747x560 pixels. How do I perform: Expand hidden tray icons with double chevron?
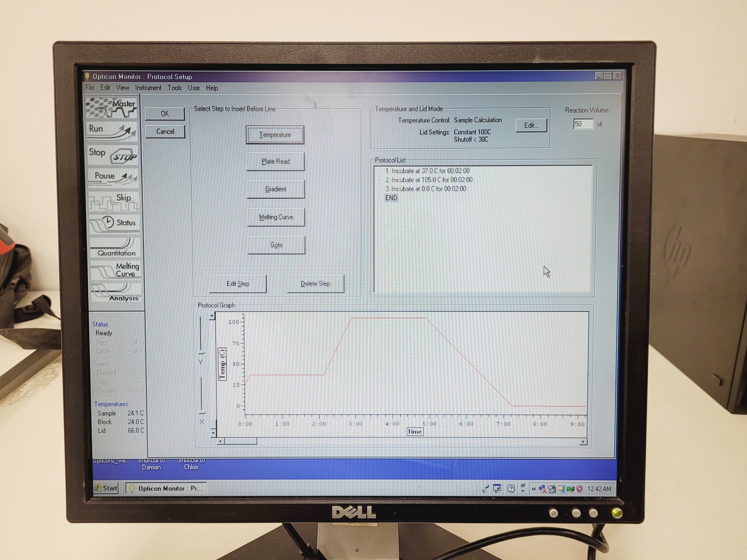tap(533, 489)
